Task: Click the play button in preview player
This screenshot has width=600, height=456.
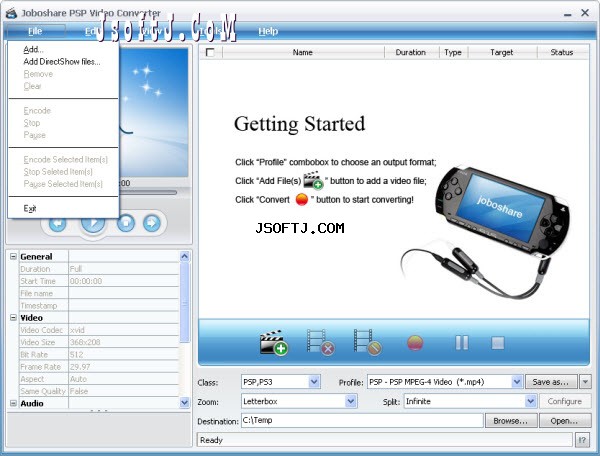Action: (x=93, y=225)
